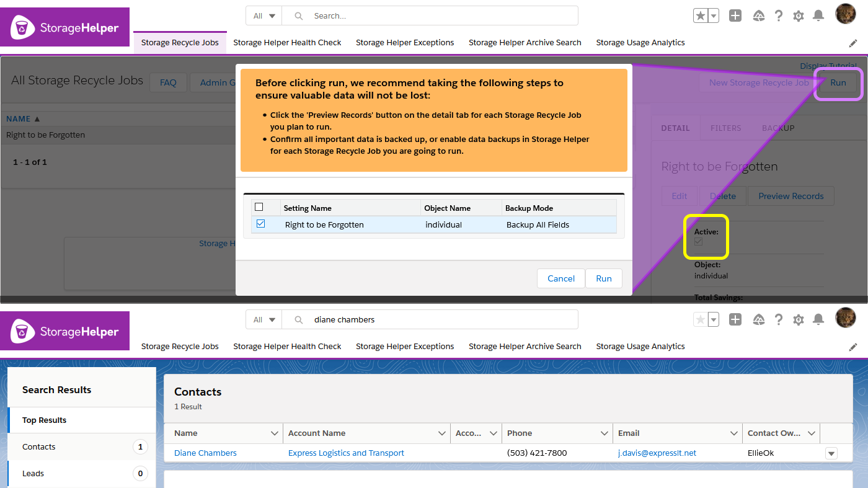
Task: Open Trailhead guidance icon on Storage Recycle Jobs page
Action: [x=759, y=16]
